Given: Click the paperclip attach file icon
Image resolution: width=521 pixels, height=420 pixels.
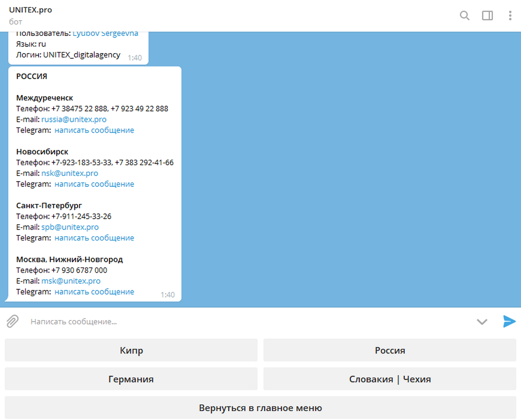Looking at the screenshot, I should coord(13,322).
